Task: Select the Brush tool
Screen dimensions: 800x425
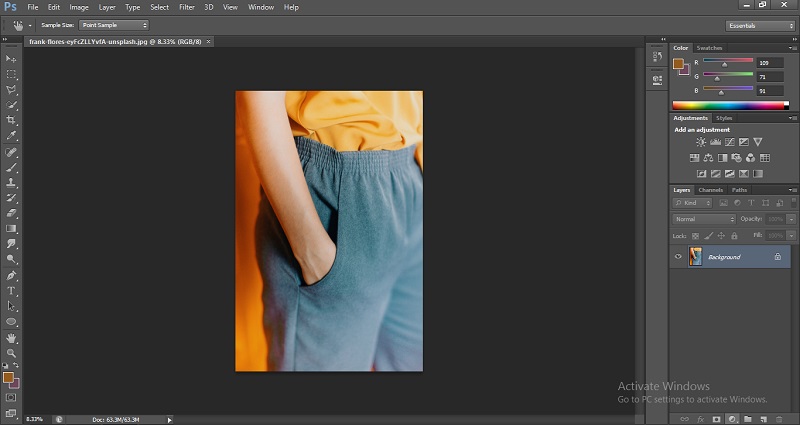Action: pos(11,167)
